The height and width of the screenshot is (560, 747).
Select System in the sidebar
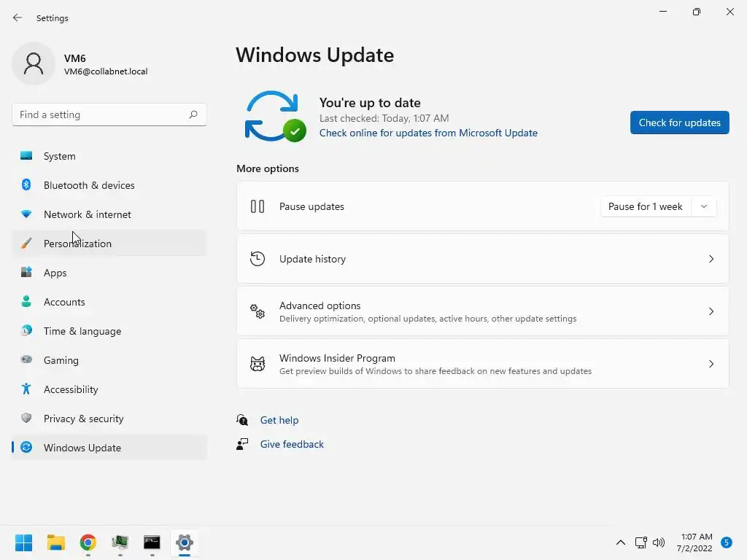[x=109, y=156]
